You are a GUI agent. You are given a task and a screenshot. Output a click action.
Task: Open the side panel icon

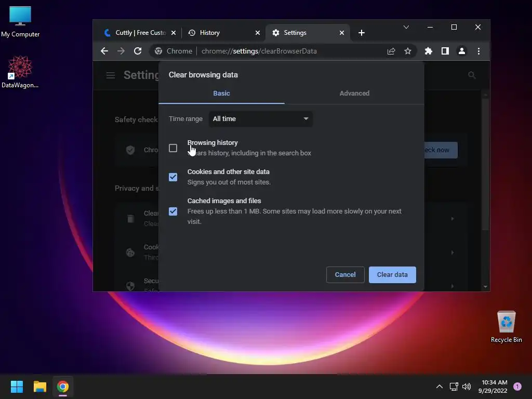coord(445,51)
